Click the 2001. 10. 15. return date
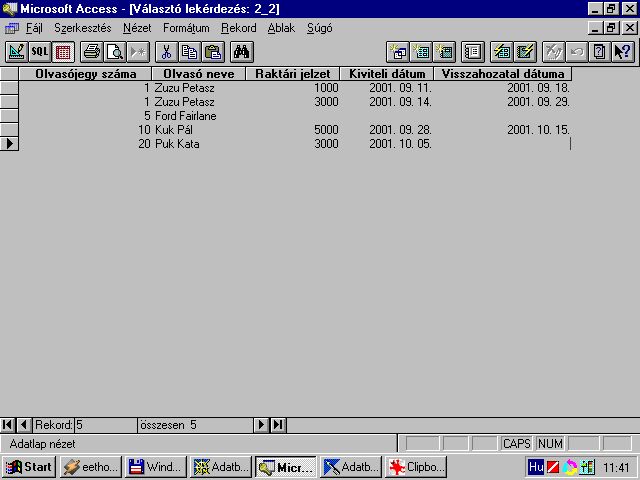Screen dimensions: 640x480 tap(503, 130)
